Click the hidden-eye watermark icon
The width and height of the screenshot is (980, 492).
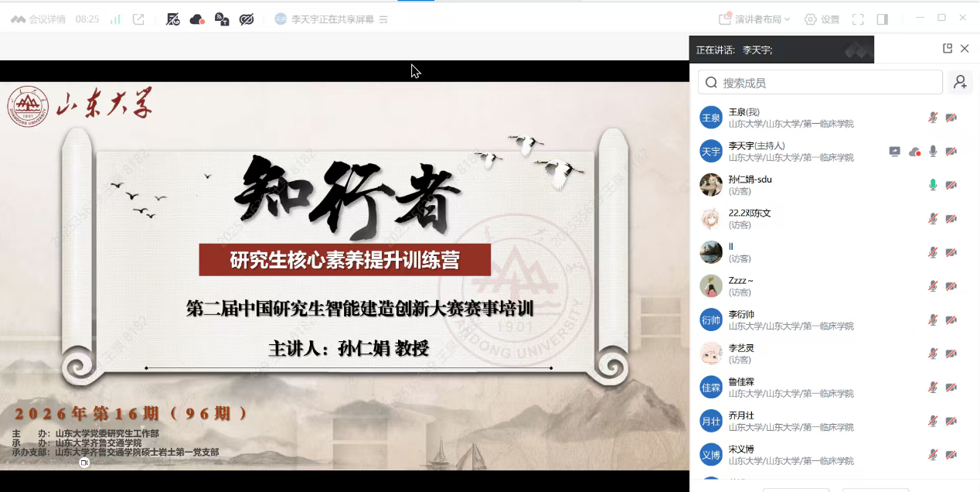pos(247,19)
